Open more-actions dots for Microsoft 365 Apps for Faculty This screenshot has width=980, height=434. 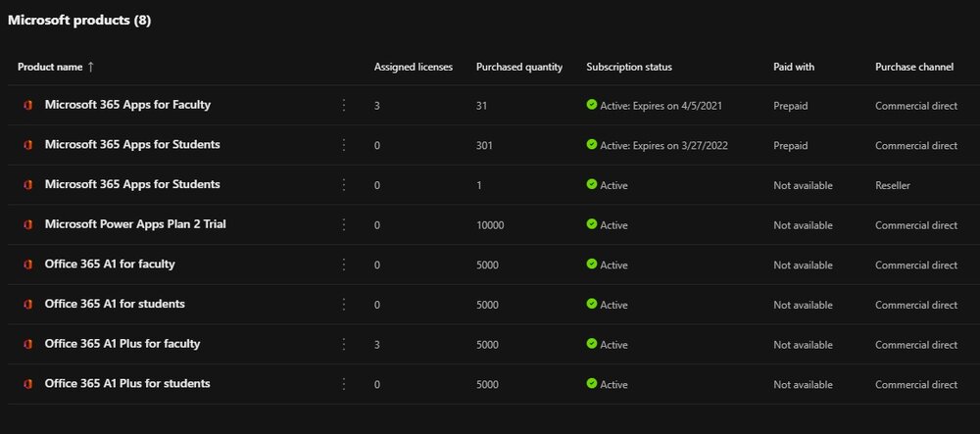tap(343, 106)
